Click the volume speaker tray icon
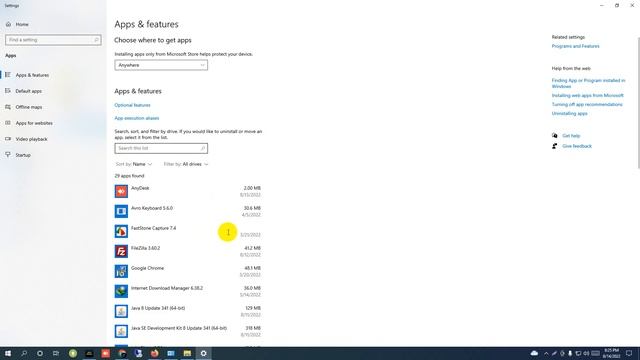This screenshot has width=640, height=360. point(586,353)
